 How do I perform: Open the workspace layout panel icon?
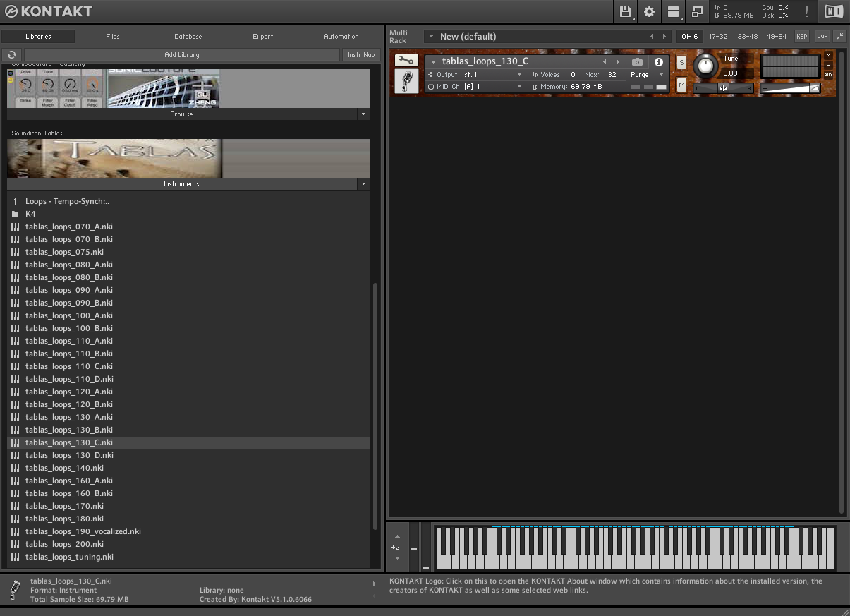point(673,11)
